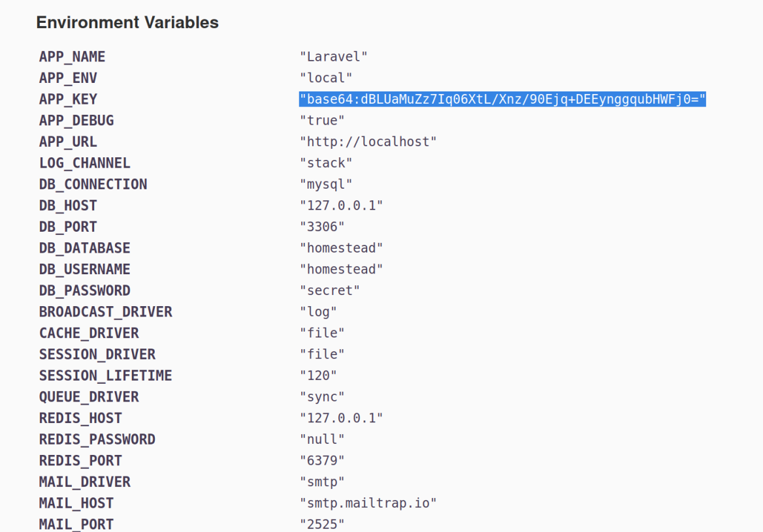The image size is (763, 532).
Task: Click the APP_DEBUG value "true"
Action: click(x=323, y=121)
